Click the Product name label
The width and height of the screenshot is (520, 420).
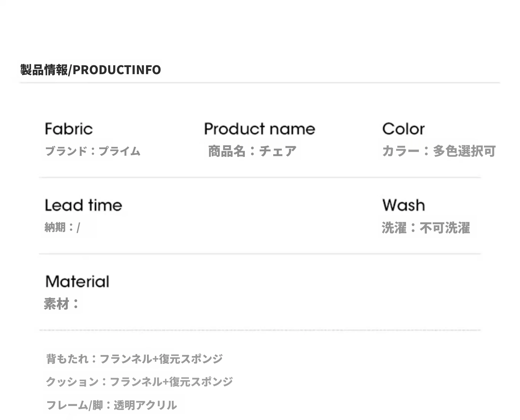(x=259, y=129)
